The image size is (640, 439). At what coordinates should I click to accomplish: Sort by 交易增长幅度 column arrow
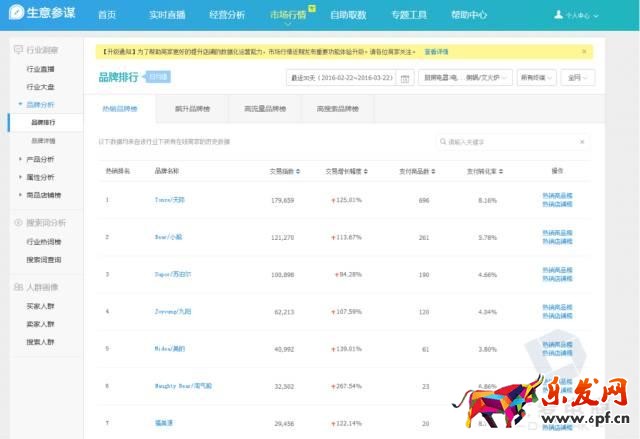pos(365,171)
